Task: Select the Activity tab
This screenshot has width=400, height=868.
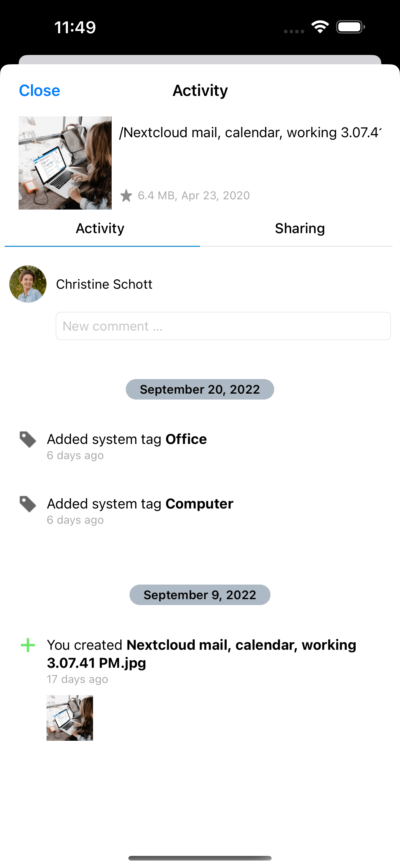Action: (x=100, y=228)
